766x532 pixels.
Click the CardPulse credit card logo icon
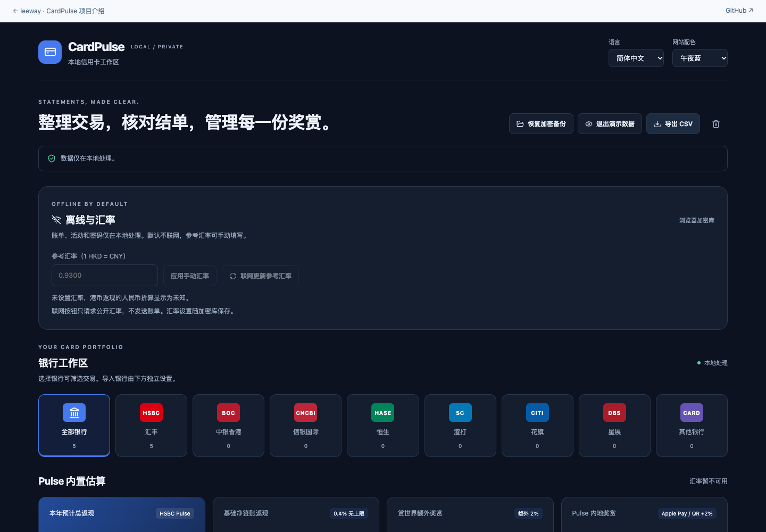pos(50,52)
